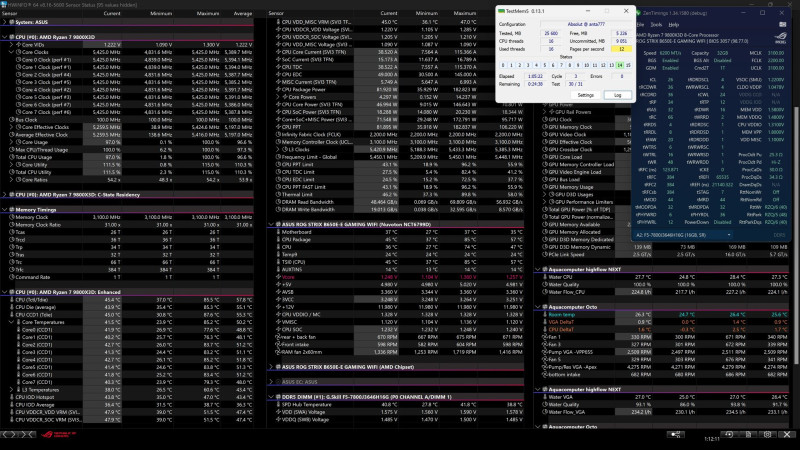Expand the L3 Temperatures row
This screenshot has width=800, height=450.
click(11, 390)
